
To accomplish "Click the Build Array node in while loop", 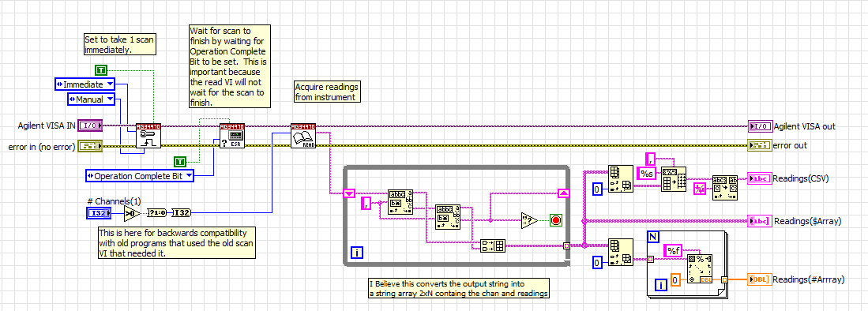I will 492,245.
